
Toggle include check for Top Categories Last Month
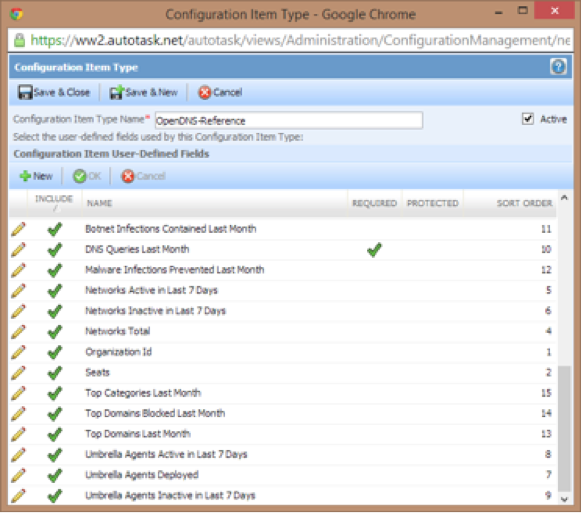(x=55, y=393)
